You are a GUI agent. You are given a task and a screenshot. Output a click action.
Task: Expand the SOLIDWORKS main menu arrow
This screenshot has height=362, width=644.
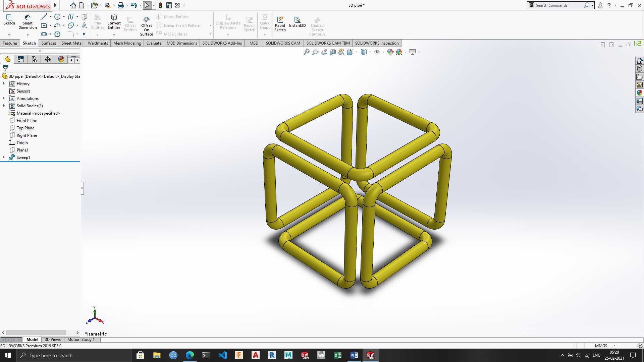pos(55,5)
